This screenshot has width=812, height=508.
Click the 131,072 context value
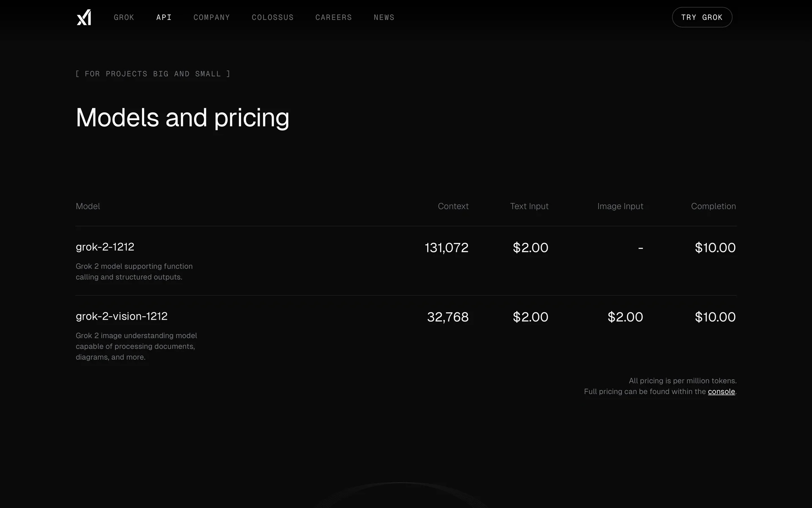(446, 248)
